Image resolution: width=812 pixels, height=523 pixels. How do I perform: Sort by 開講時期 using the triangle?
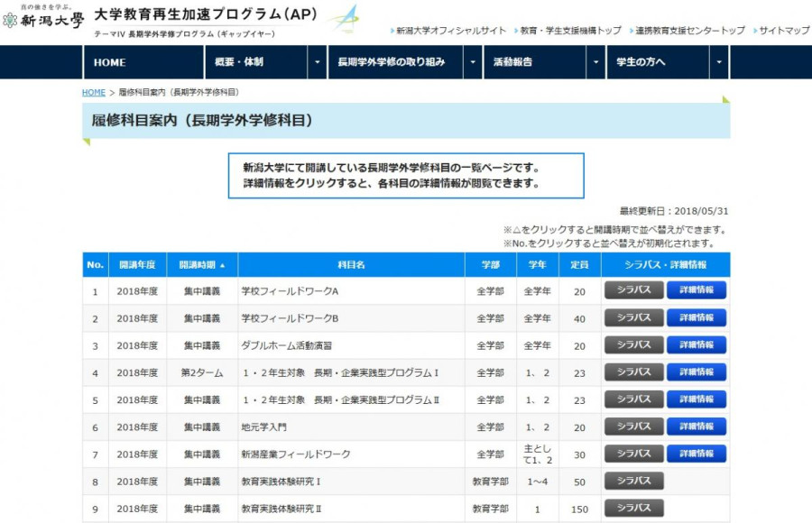click(222, 265)
